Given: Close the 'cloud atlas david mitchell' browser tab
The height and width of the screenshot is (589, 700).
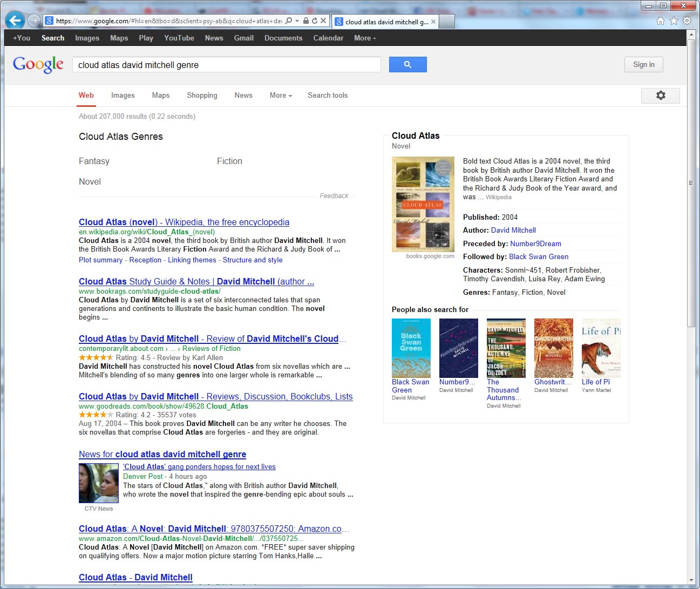Looking at the screenshot, I should 433,22.
